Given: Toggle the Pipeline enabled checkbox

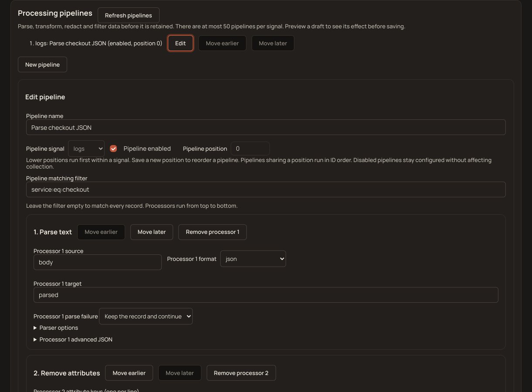Looking at the screenshot, I should [x=113, y=149].
